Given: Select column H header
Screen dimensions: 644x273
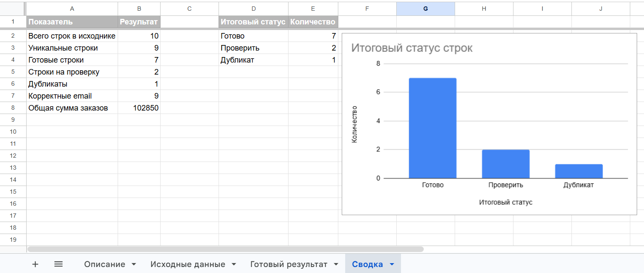Looking at the screenshot, I should coord(484,9).
